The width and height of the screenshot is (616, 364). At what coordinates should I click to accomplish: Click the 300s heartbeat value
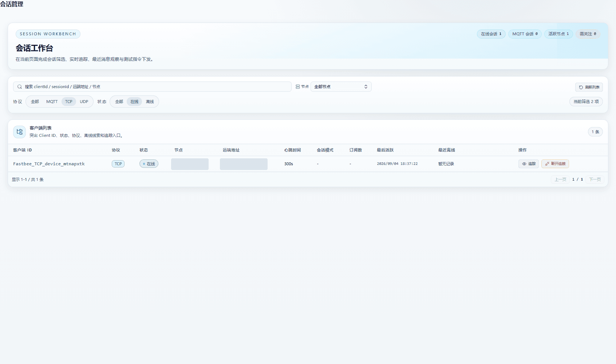(289, 164)
